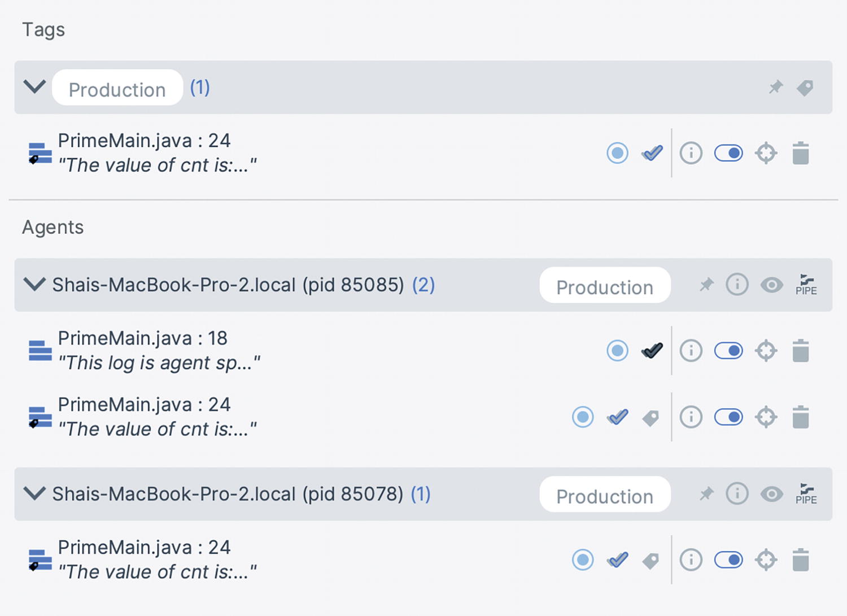Click the dark checkmark on PrimeMain.java : 18
The height and width of the screenshot is (616, 847).
click(652, 351)
